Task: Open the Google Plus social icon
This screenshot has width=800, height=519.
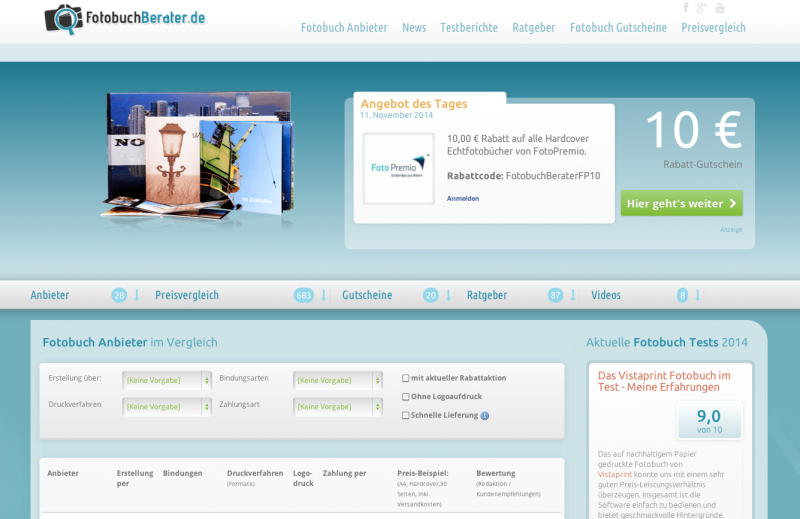Action: click(702, 8)
